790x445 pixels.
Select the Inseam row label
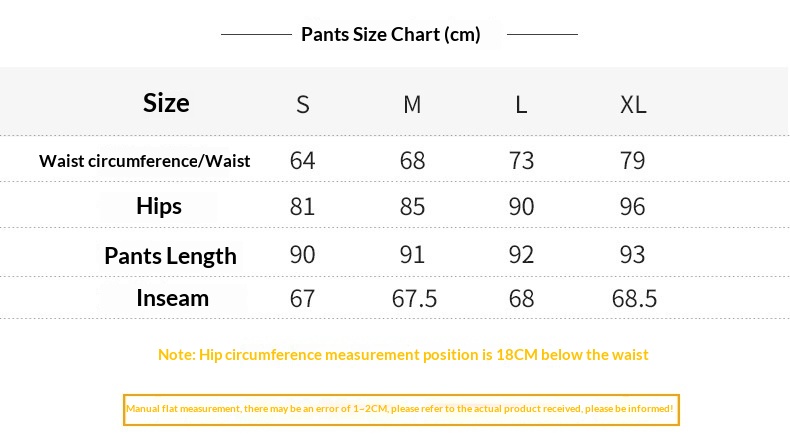click(172, 298)
